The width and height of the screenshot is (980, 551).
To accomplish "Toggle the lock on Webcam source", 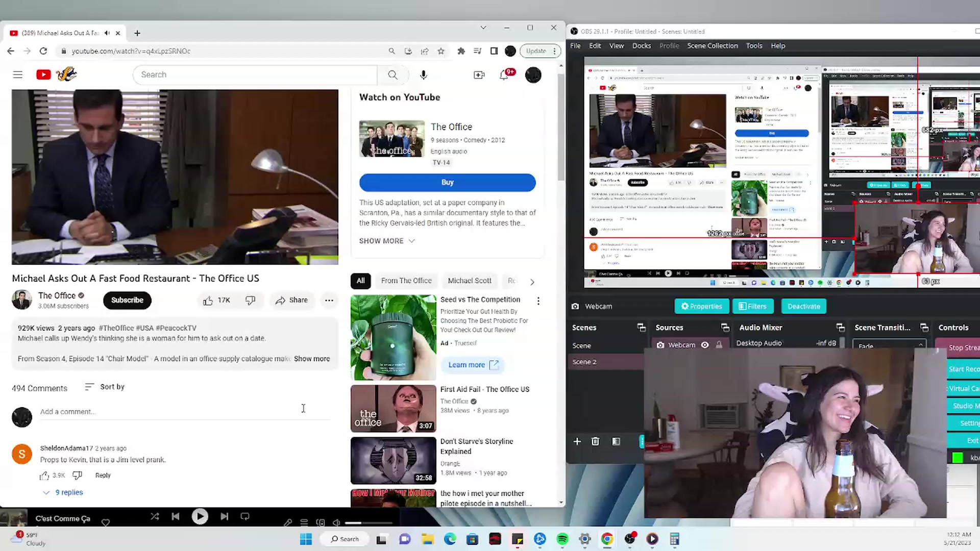I will pyautogui.click(x=719, y=345).
